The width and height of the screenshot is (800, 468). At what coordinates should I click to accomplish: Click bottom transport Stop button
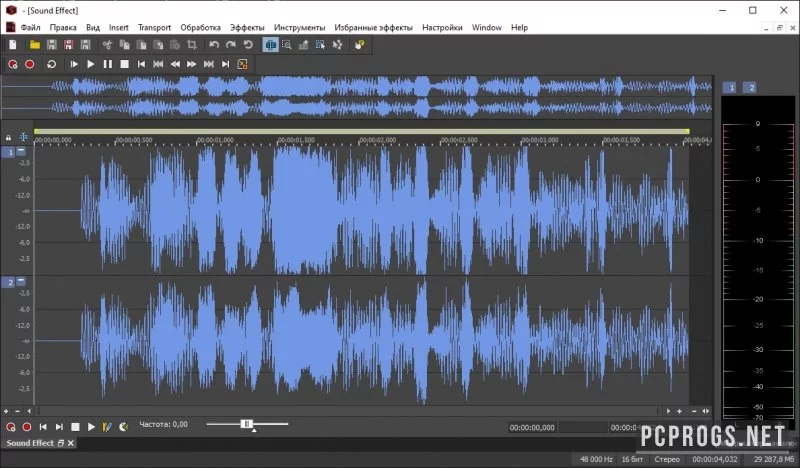point(75,427)
